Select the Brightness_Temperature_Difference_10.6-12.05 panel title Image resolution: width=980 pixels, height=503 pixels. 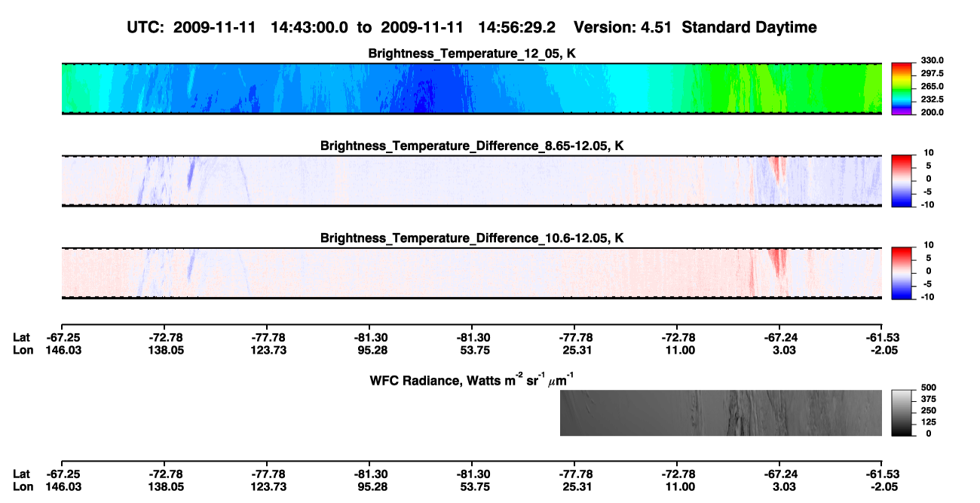[x=472, y=238]
